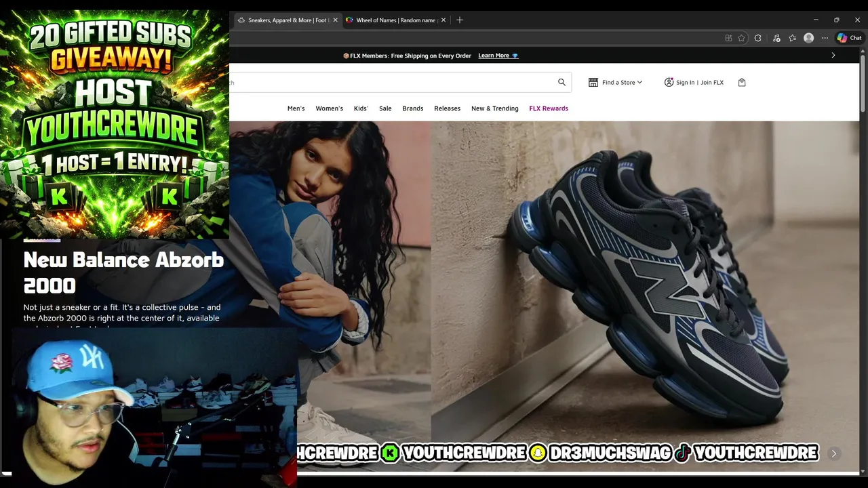Click the New Balance Abzorb 2000 heading

tap(123, 272)
